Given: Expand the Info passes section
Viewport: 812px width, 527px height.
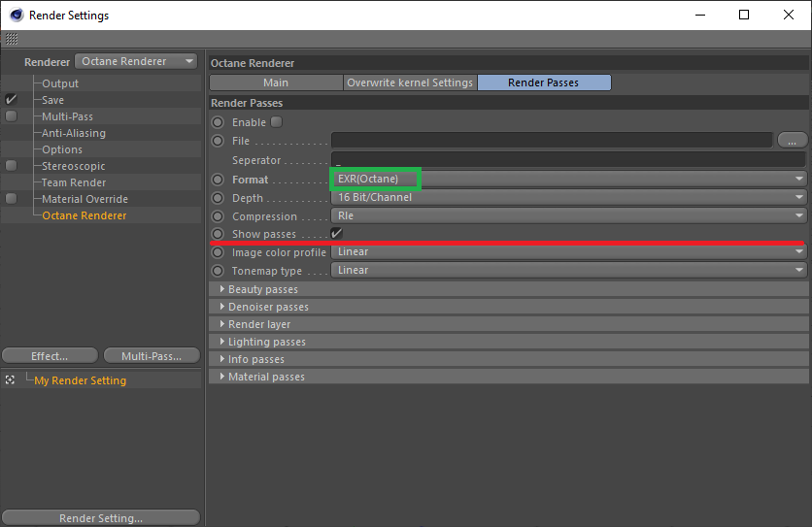Looking at the screenshot, I should coord(509,359).
